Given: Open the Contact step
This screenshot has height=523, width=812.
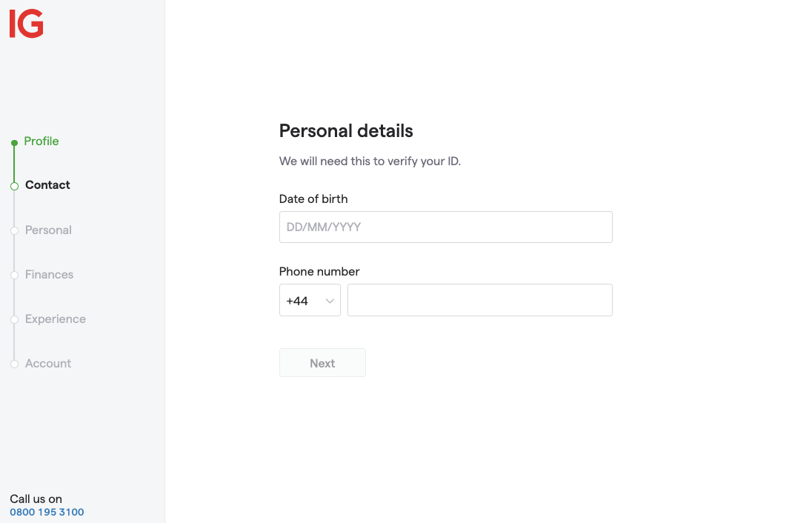Looking at the screenshot, I should pos(47,185).
